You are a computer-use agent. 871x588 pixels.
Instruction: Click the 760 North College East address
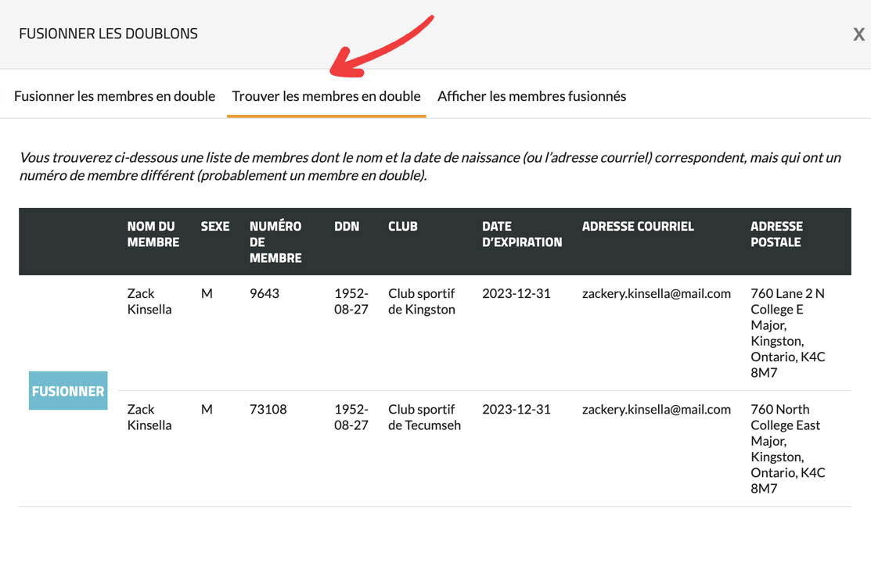coord(787,448)
